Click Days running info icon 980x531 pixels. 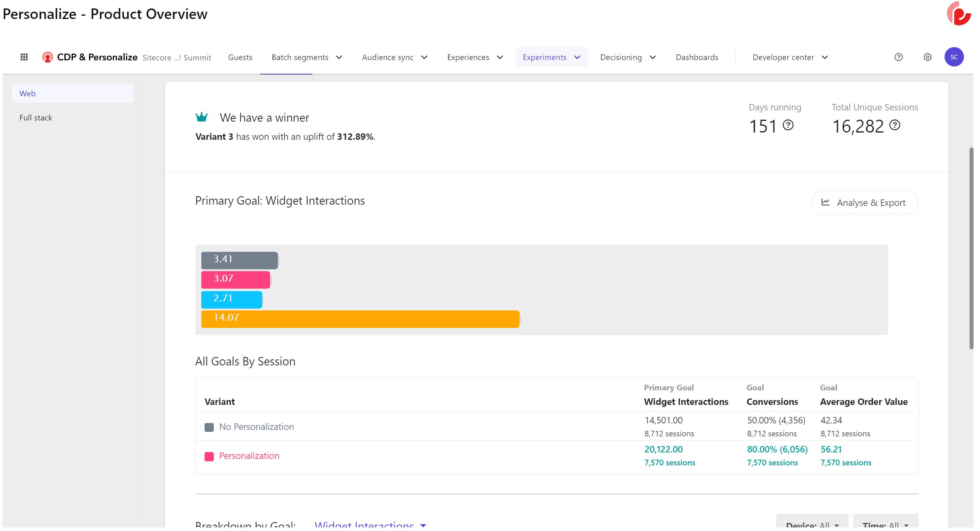click(788, 125)
